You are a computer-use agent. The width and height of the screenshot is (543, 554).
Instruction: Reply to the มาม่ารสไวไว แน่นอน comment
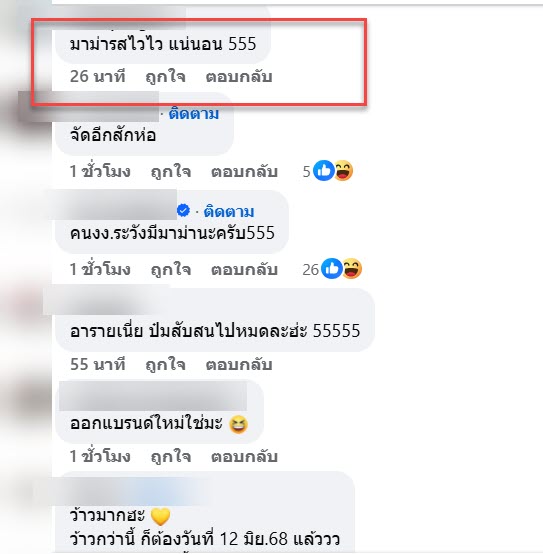[x=239, y=77]
